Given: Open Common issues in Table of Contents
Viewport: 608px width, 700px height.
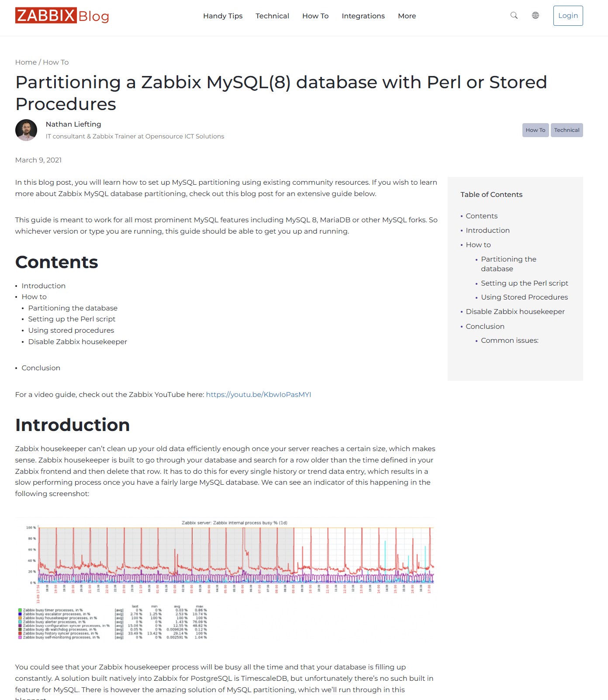Looking at the screenshot, I should click(x=509, y=341).
